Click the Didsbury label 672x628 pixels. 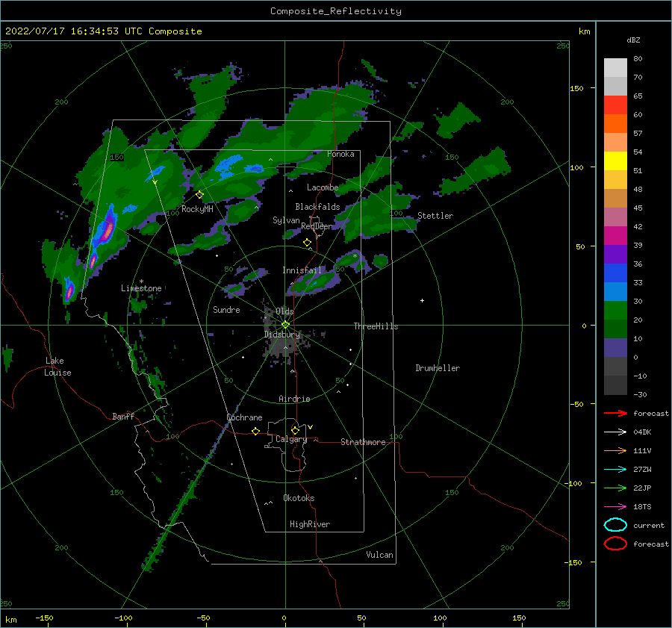point(281,335)
